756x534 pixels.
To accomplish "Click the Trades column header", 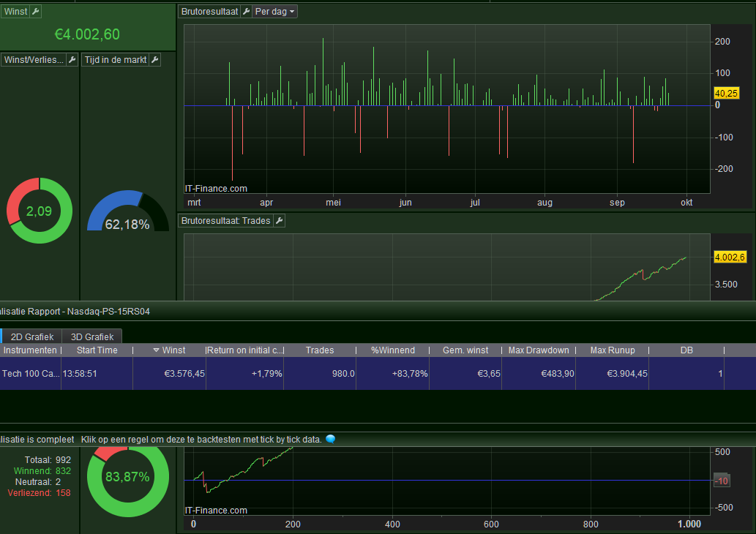I will pos(320,350).
